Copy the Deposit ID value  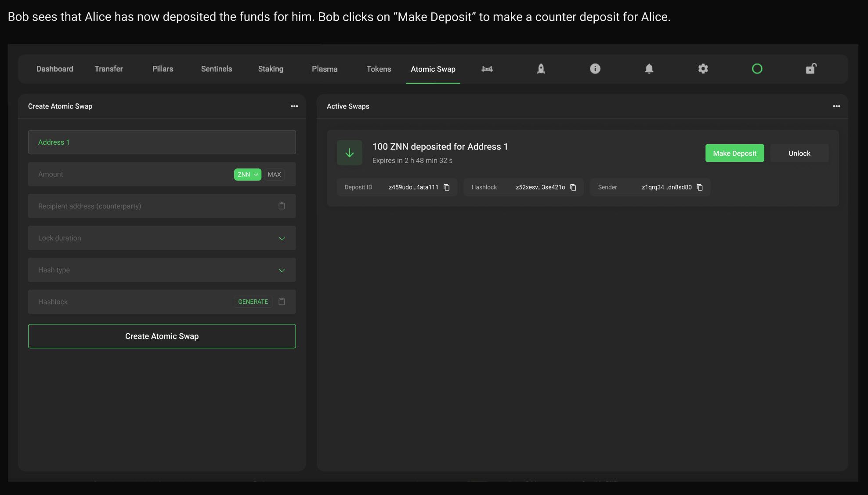pos(447,188)
